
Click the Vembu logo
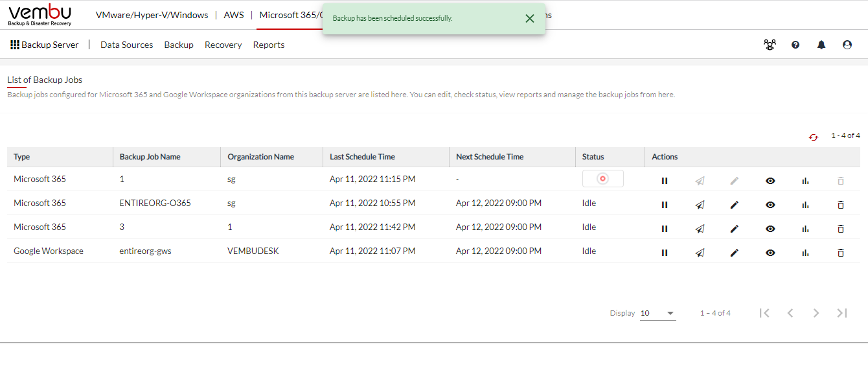(x=40, y=15)
